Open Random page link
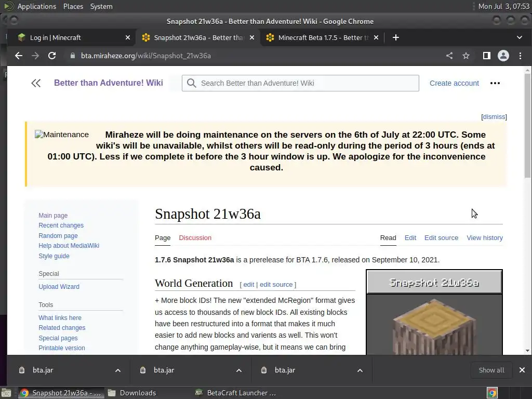Viewport: 532px width, 399px height. pyautogui.click(x=58, y=235)
